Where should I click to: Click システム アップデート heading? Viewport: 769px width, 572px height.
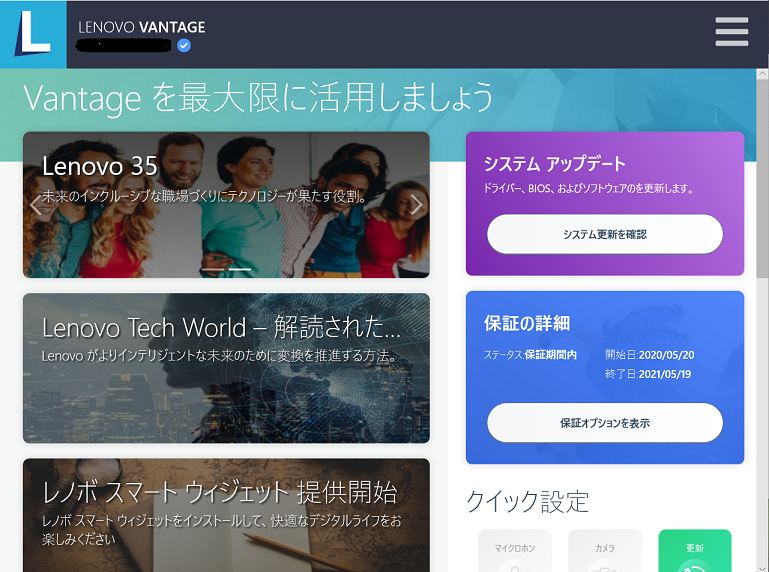point(555,163)
